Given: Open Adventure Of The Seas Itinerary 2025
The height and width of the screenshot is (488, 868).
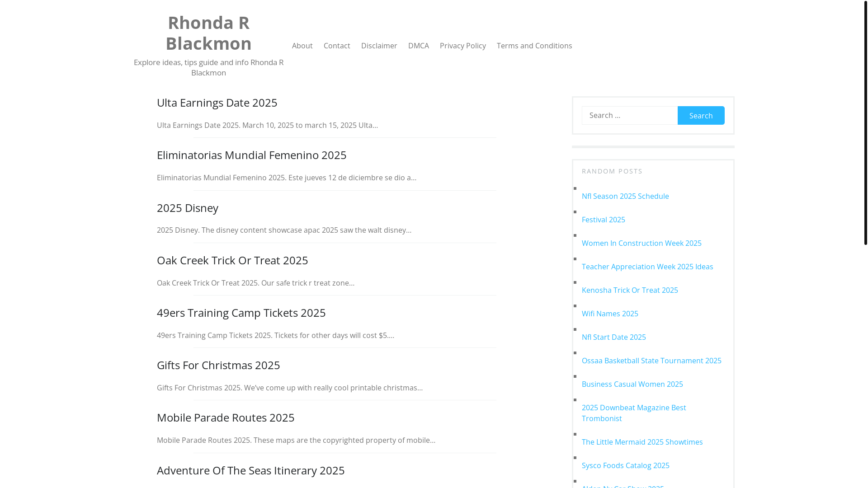Looking at the screenshot, I should (251, 470).
